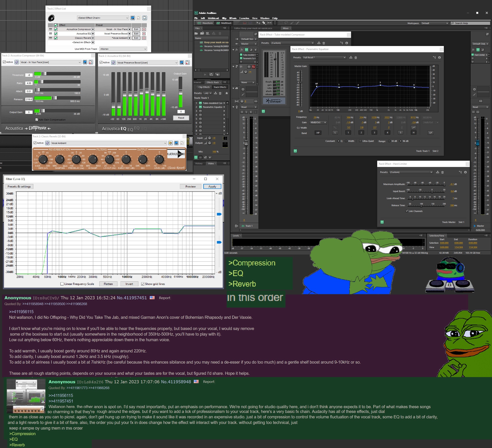Open Workspace Default dropdown in Audition

(x=435, y=23)
